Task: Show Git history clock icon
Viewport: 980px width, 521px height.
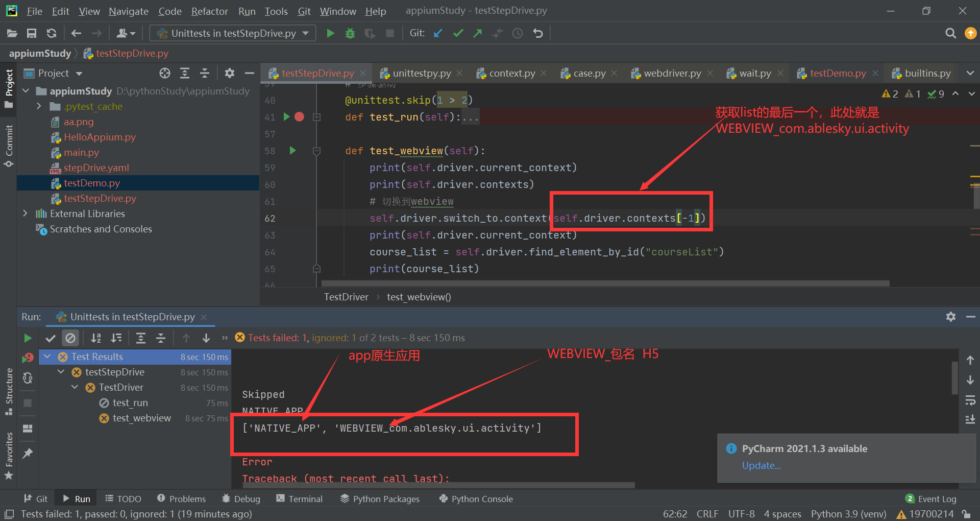Action: coord(518,33)
